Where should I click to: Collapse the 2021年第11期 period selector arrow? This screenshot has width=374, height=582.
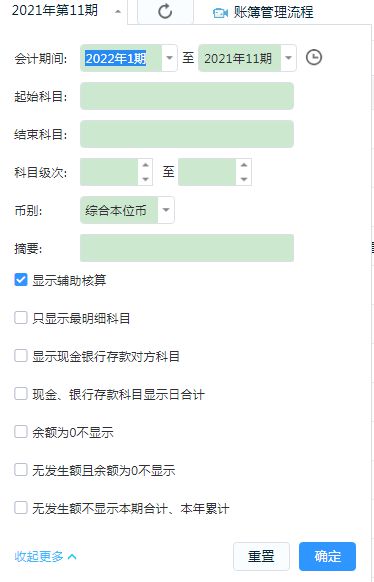point(118,12)
